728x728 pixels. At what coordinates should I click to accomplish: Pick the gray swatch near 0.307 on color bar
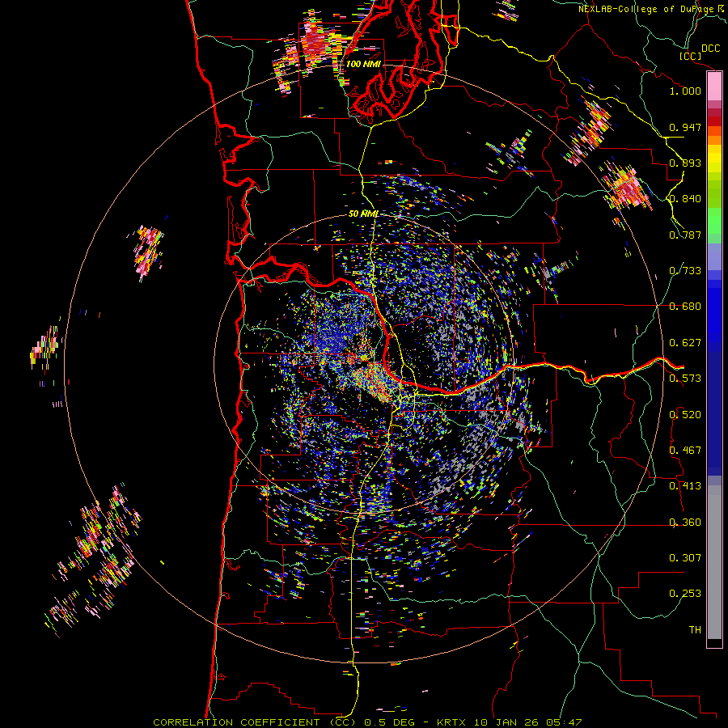pos(714,562)
